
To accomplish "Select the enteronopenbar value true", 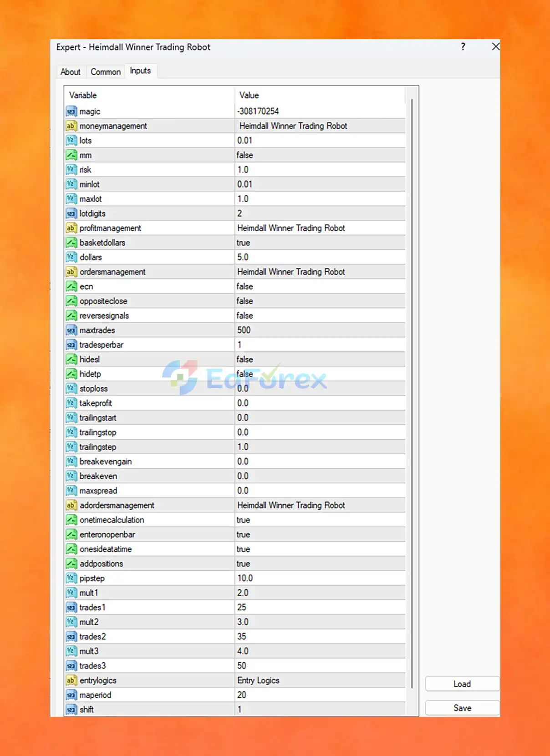I will (x=243, y=534).
